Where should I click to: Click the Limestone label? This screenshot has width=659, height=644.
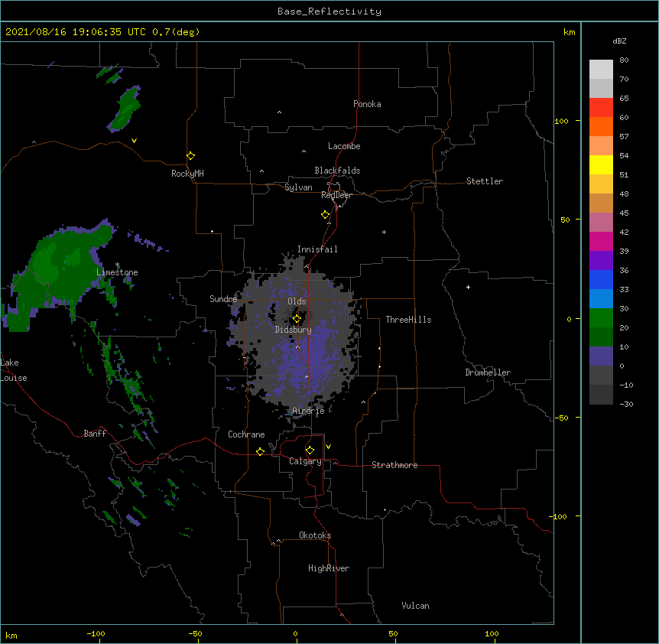tap(117, 272)
